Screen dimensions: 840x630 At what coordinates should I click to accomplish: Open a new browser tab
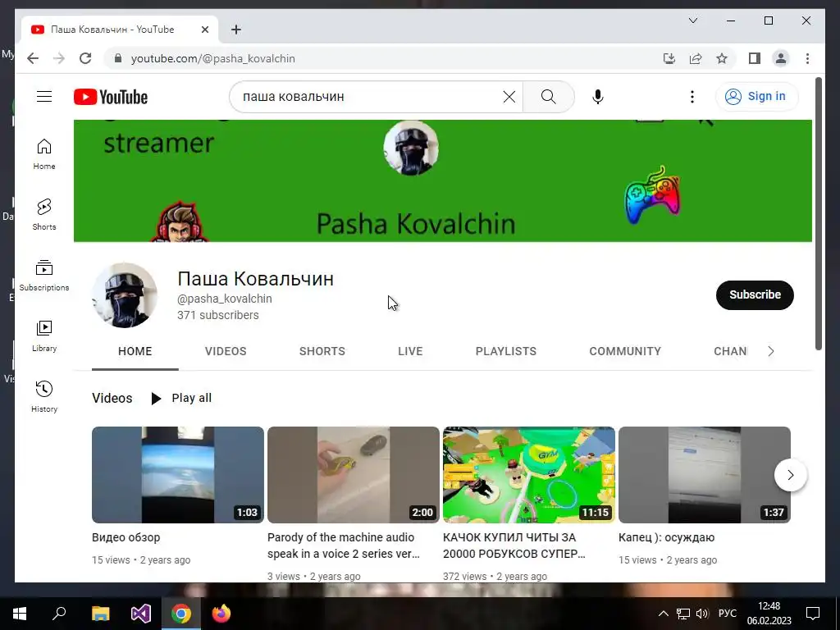(236, 30)
